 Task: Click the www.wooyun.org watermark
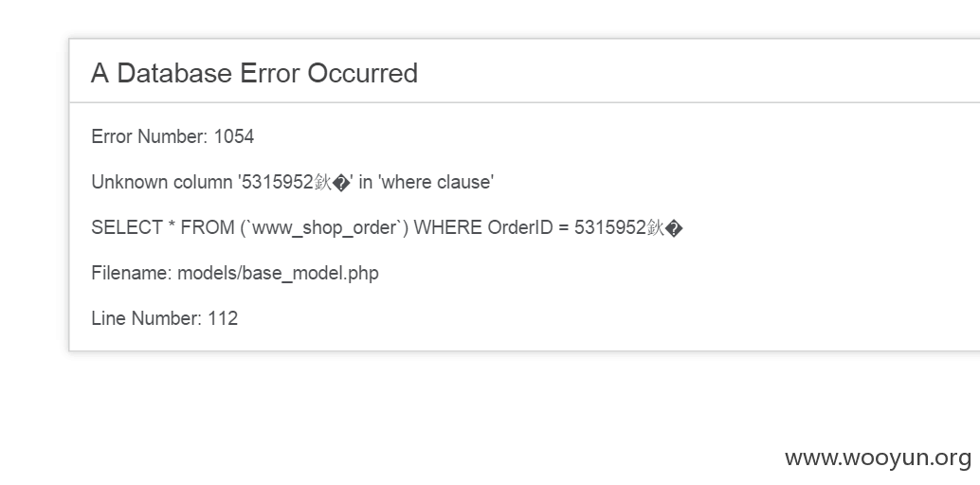(879, 458)
